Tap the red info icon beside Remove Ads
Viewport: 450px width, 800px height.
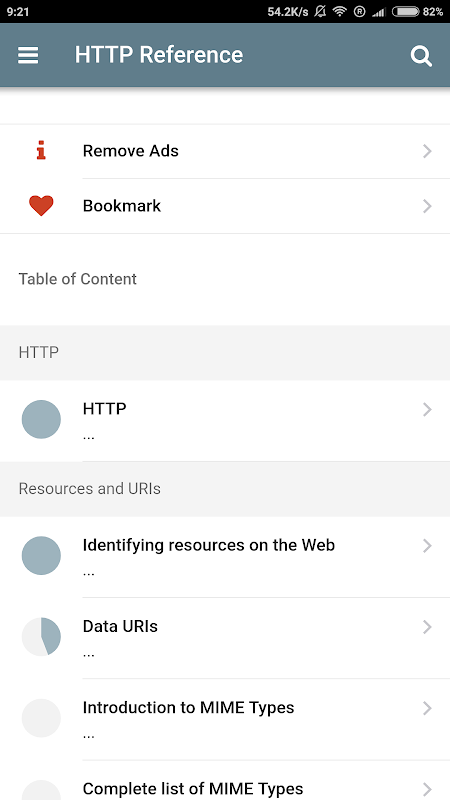pyautogui.click(x=41, y=151)
